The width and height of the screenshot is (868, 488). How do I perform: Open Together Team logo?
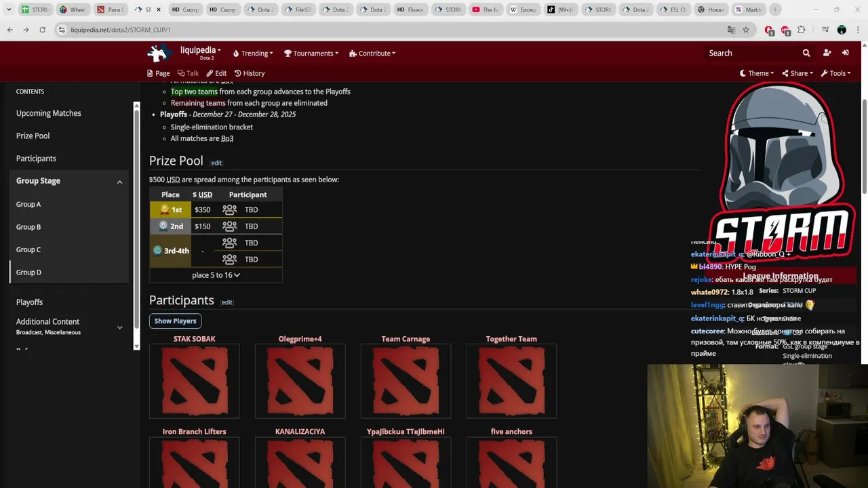coord(511,381)
